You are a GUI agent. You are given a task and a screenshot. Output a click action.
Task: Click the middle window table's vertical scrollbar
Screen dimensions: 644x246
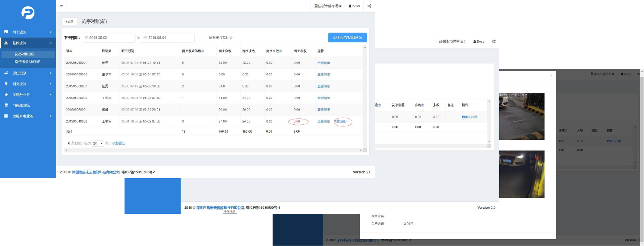(x=489, y=122)
